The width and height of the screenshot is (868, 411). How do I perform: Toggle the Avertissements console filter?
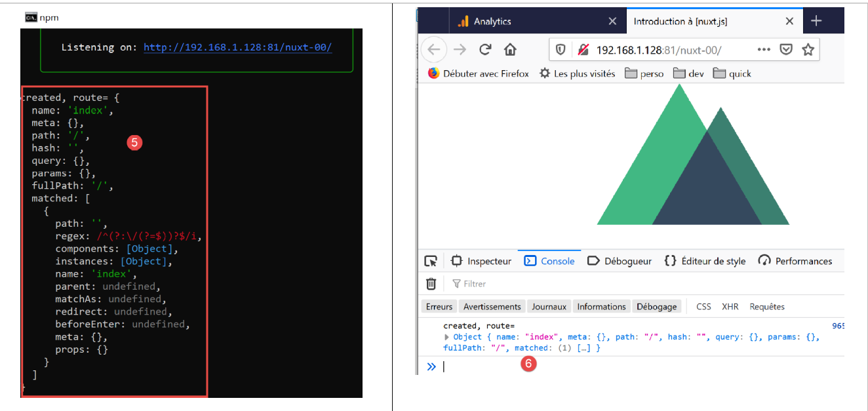(492, 307)
